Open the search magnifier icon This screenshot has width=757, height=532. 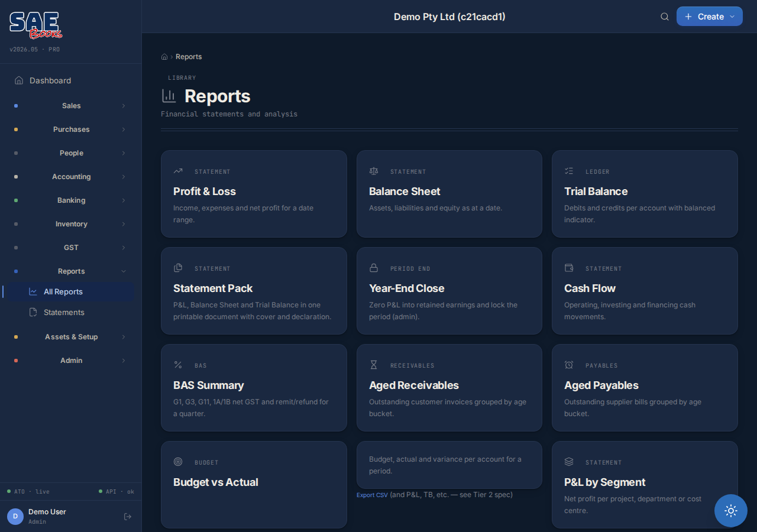665,17
